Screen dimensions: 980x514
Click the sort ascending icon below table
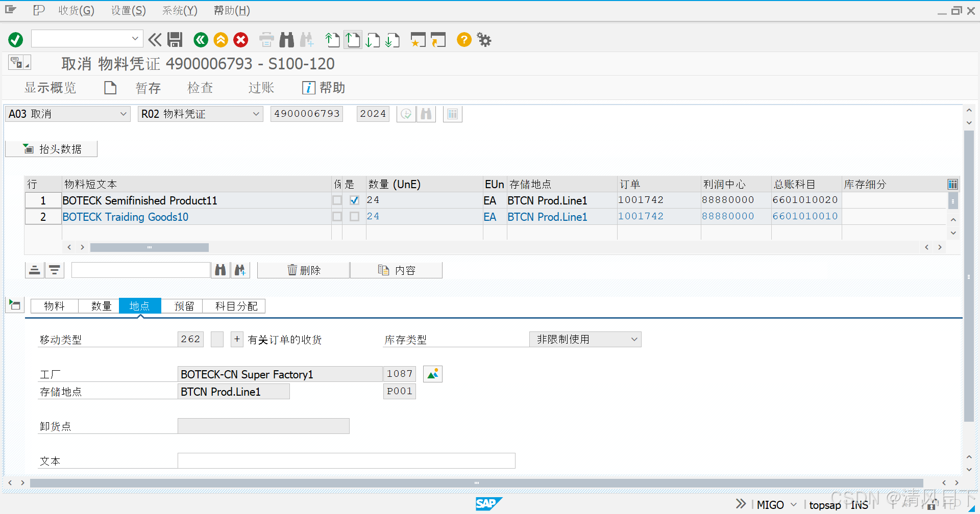[x=35, y=270]
